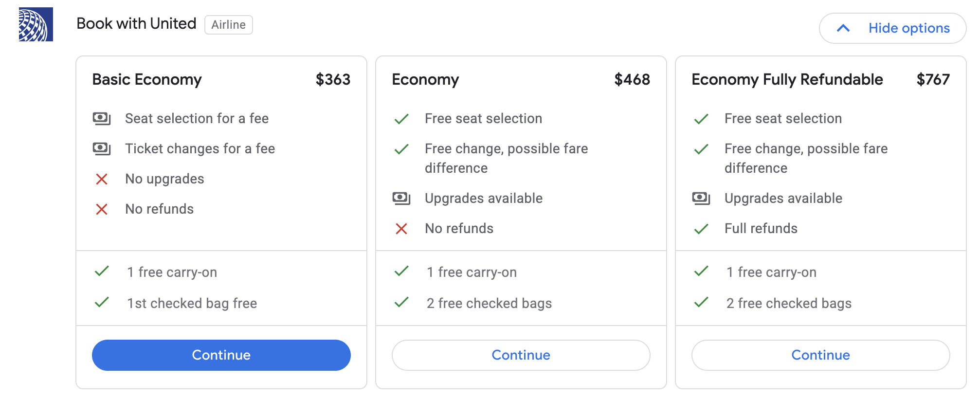Click fee icon beside Economy Upgrades available
Image resolution: width=980 pixels, height=400 pixels.
[x=401, y=198]
